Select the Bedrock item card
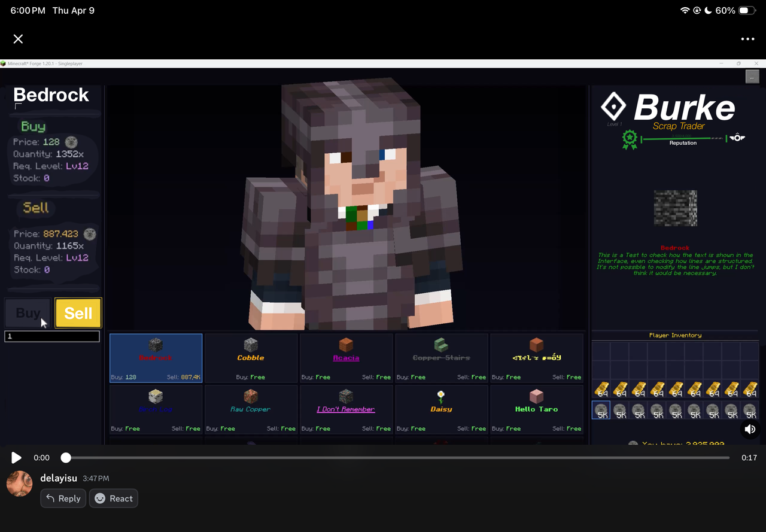 [156, 358]
